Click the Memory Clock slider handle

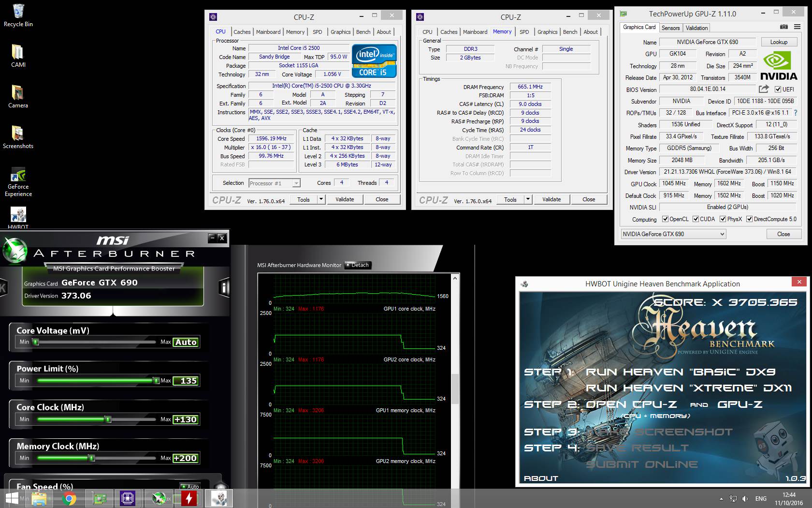(x=92, y=458)
